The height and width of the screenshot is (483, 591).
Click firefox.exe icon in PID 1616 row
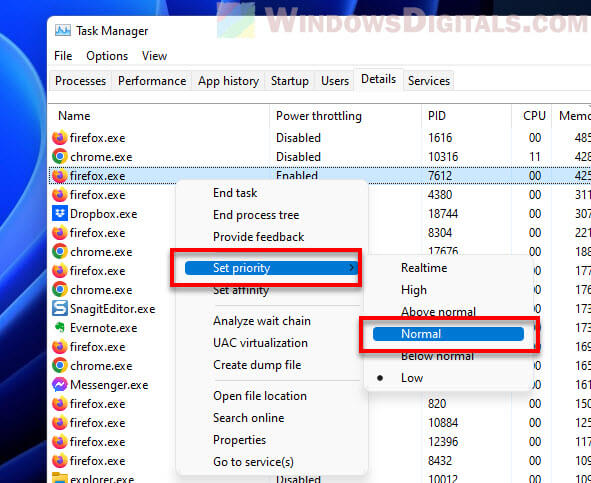(x=60, y=138)
